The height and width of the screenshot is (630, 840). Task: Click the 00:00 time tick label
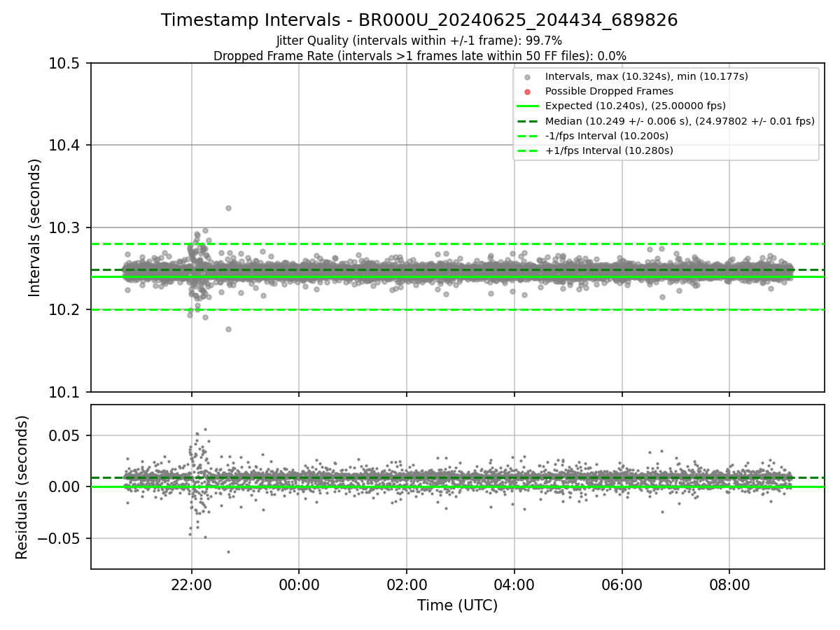point(299,584)
